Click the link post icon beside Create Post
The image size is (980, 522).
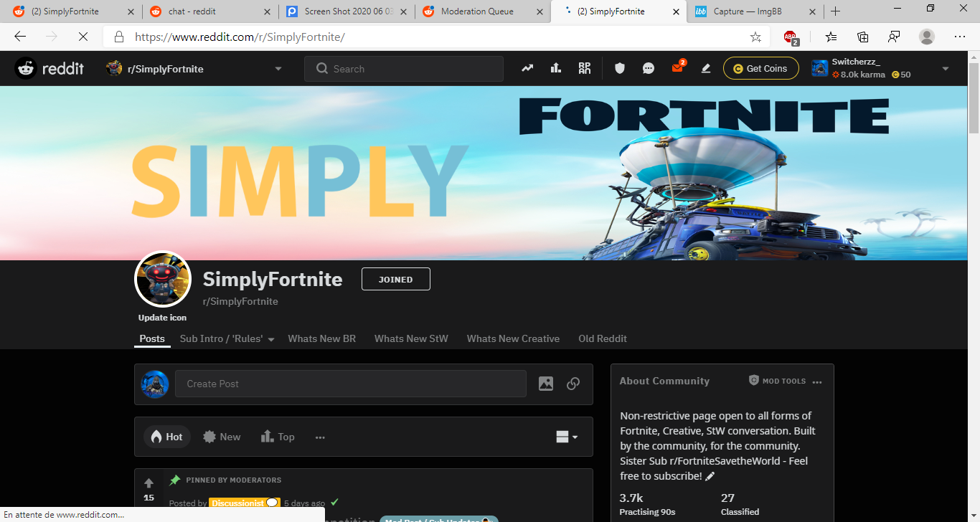coord(573,384)
